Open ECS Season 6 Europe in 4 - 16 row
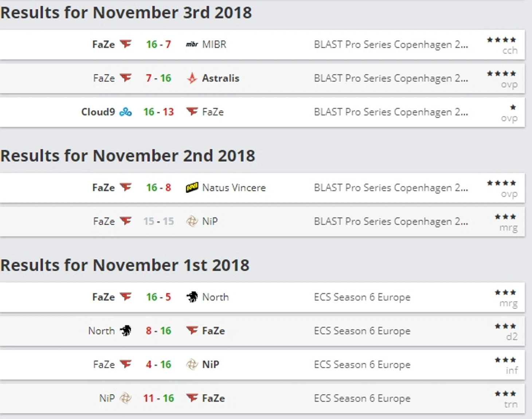 362,365
